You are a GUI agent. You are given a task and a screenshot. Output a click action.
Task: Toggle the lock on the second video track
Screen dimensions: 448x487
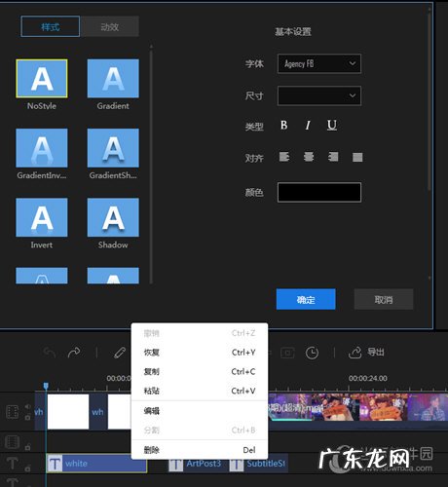pos(28,447)
